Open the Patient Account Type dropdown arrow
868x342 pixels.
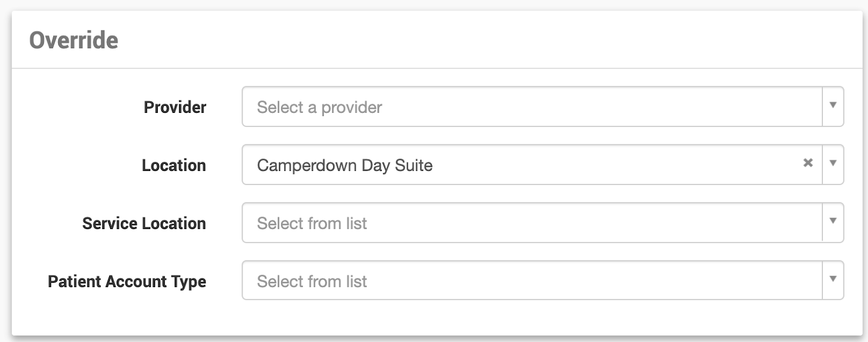point(833,280)
